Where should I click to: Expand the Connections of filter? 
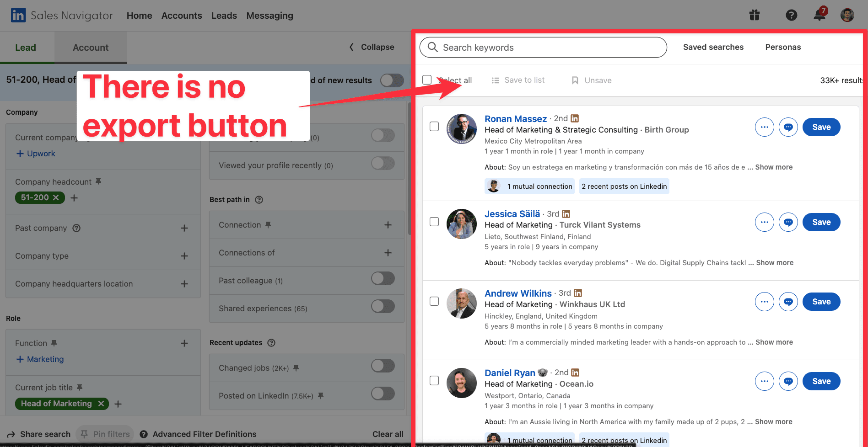(x=388, y=252)
